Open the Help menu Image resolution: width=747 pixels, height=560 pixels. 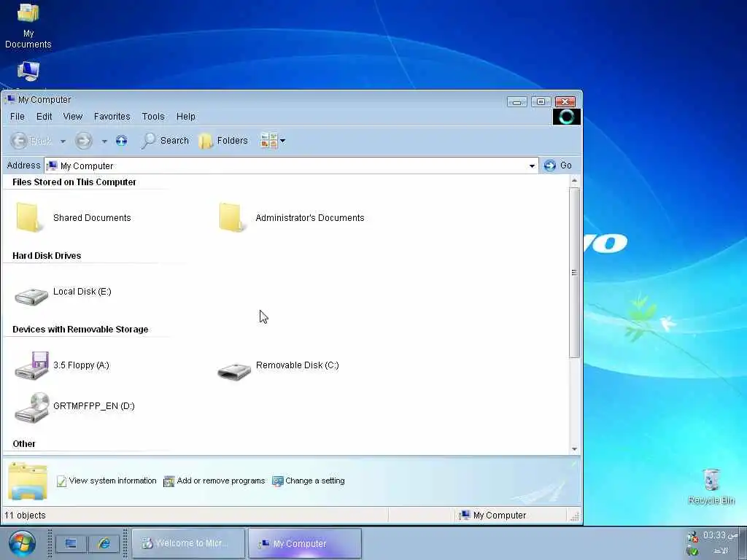tap(186, 116)
